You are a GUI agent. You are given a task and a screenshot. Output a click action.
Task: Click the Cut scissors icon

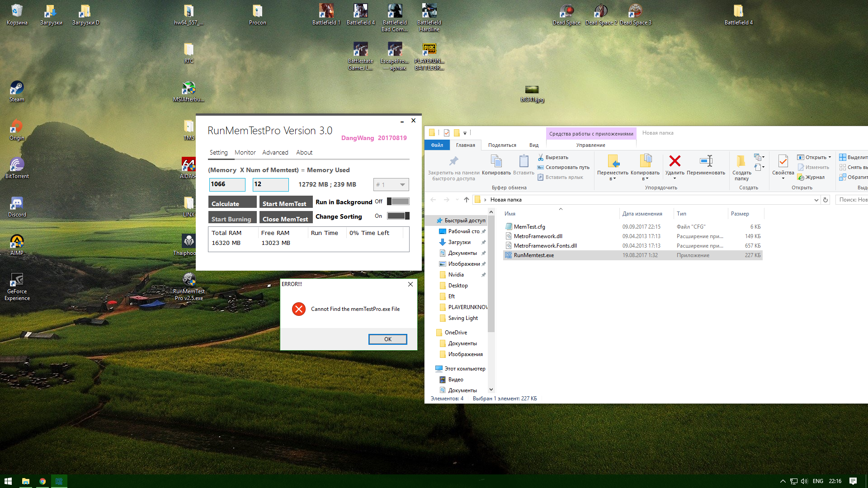[x=541, y=157]
